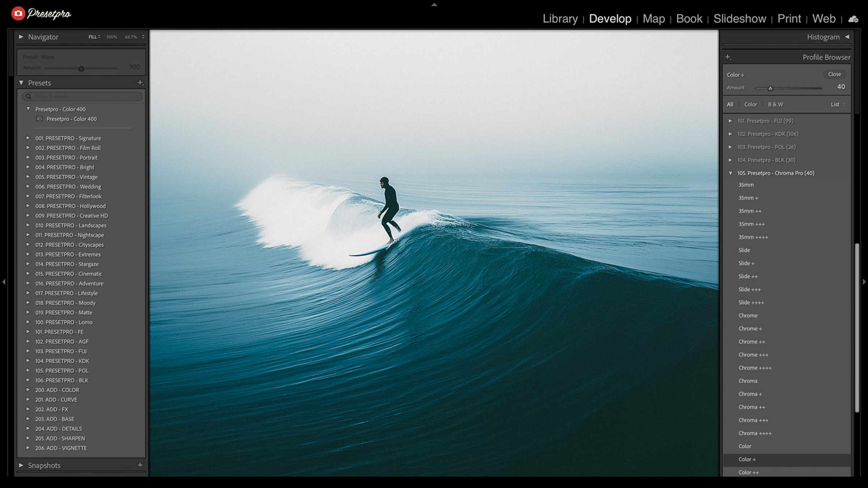This screenshot has width=868, height=488.
Task: Open the List view mode dropdown
Action: 838,104
